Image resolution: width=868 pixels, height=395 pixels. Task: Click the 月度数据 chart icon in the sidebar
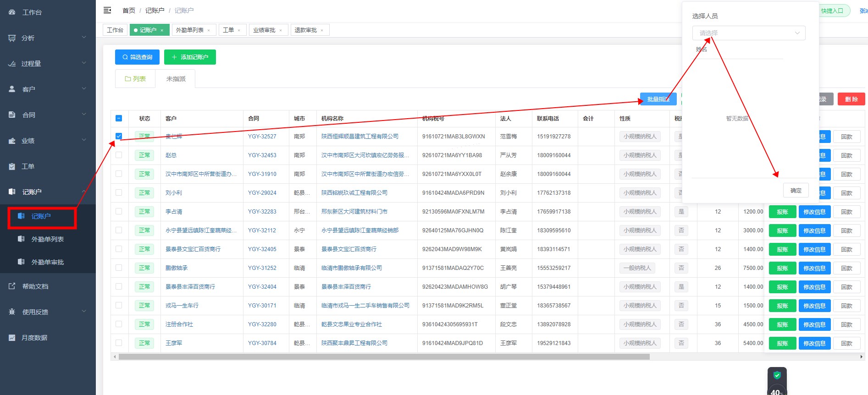coord(12,338)
